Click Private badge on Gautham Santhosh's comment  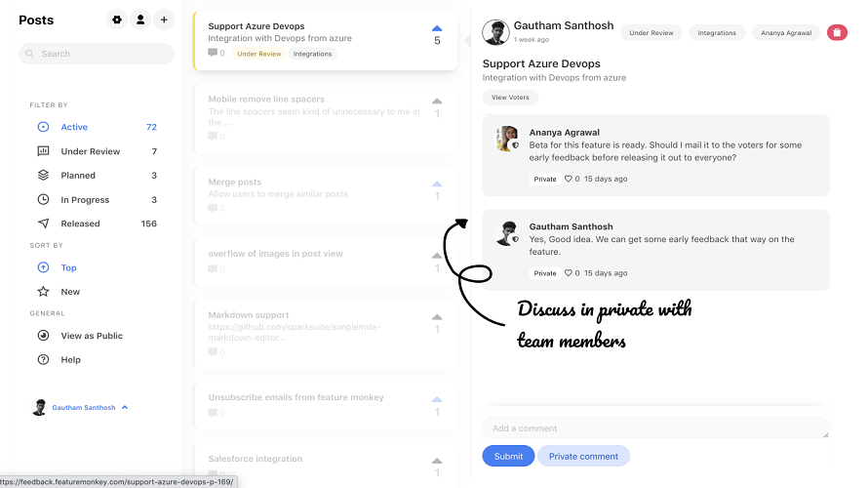[545, 273]
